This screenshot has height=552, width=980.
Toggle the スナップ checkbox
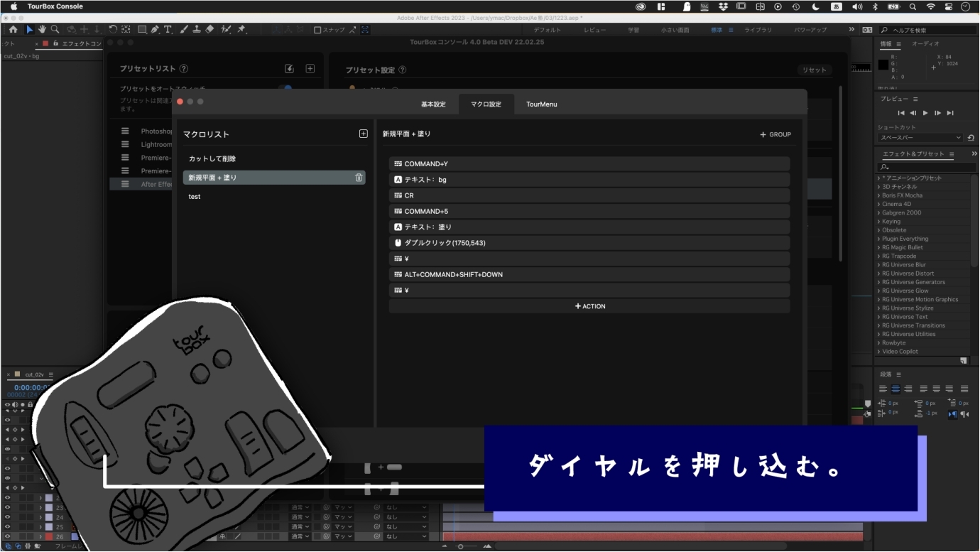coord(317,30)
